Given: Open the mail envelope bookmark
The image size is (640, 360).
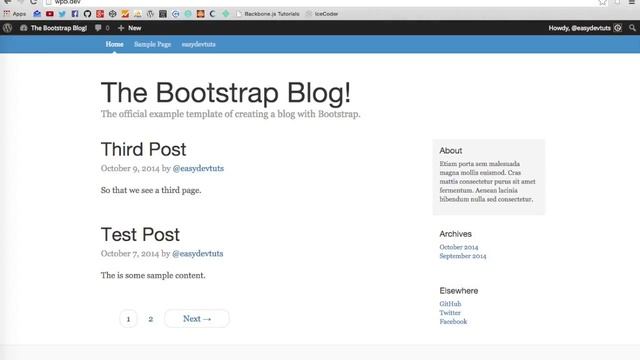Looking at the screenshot, I should click(37, 14).
